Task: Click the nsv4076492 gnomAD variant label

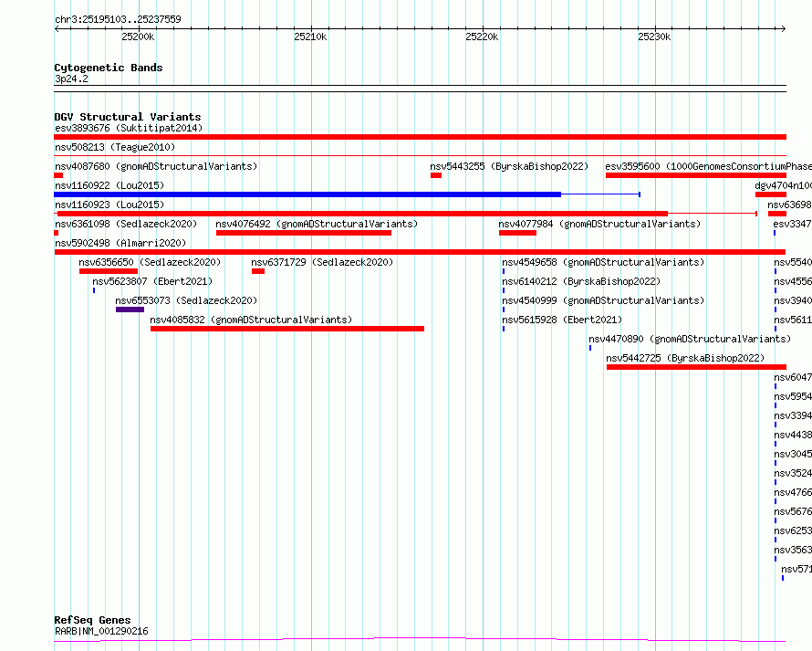Action: tap(317, 224)
